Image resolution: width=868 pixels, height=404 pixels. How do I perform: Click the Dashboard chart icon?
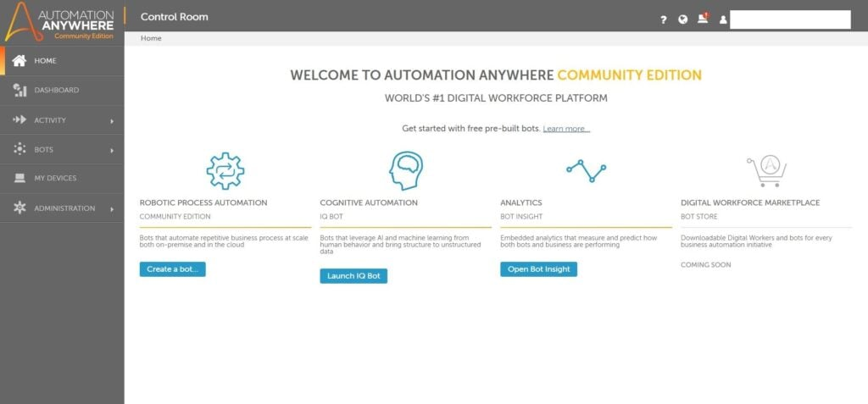[x=20, y=91]
